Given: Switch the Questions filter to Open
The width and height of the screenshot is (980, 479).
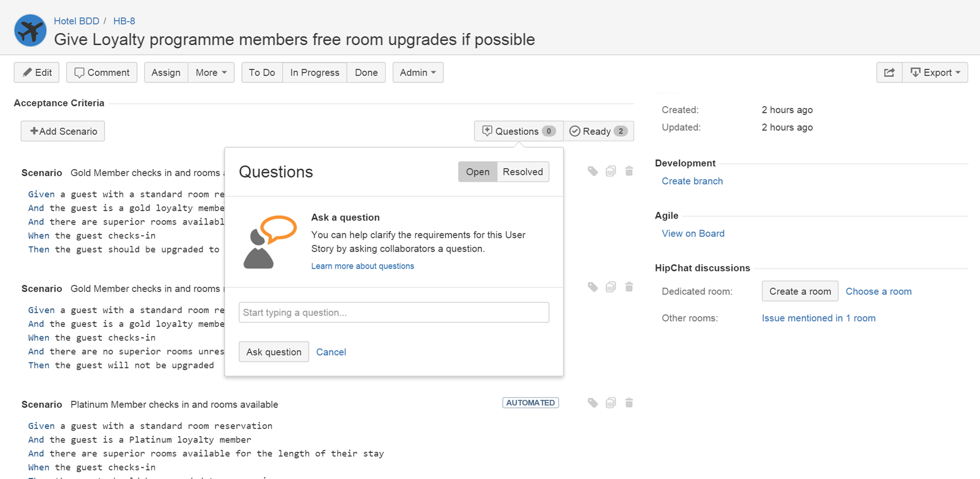Looking at the screenshot, I should click(477, 172).
